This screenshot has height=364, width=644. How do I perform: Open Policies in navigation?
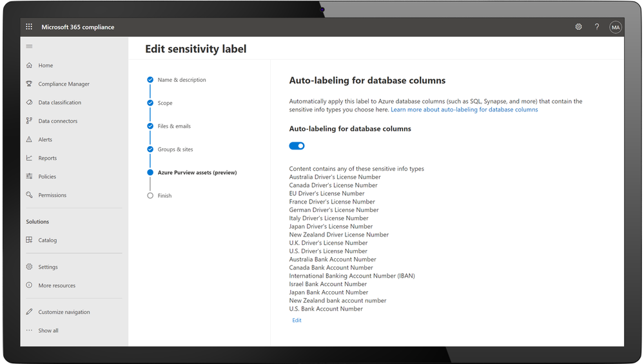(x=47, y=177)
